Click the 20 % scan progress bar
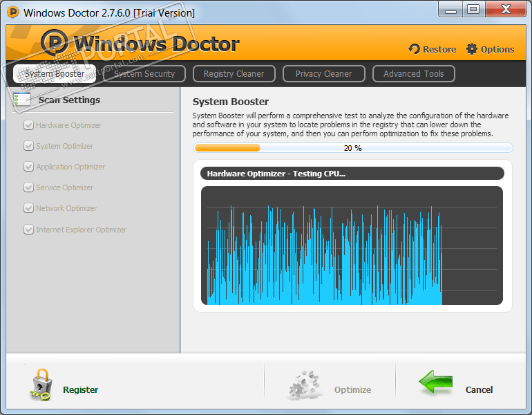The width and height of the screenshot is (532, 415). (x=353, y=148)
